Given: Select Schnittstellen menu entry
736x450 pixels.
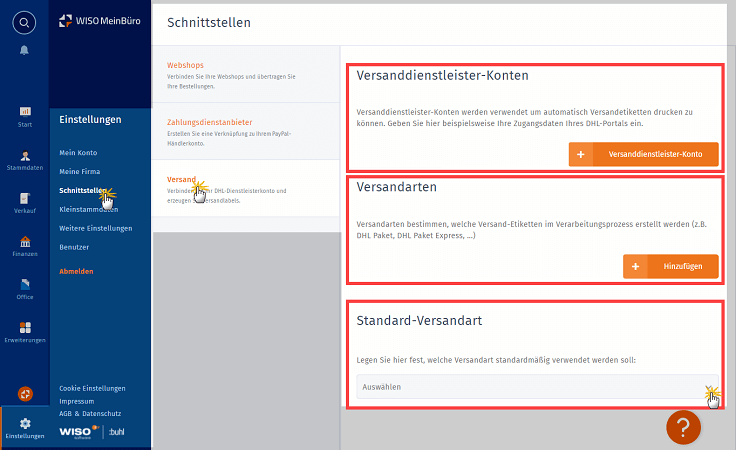Looking at the screenshot, I should 83,190.
